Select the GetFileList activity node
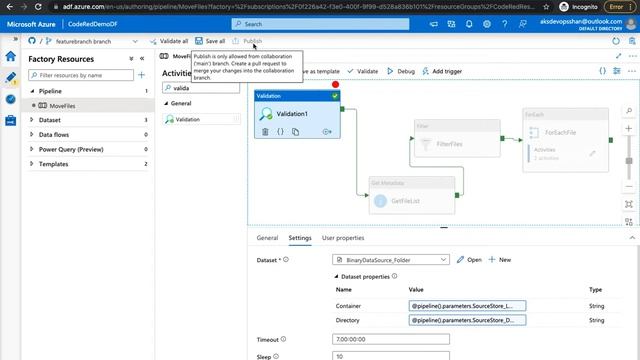The image size is (640, 360). pyautogui.click(x=412, y=196)
